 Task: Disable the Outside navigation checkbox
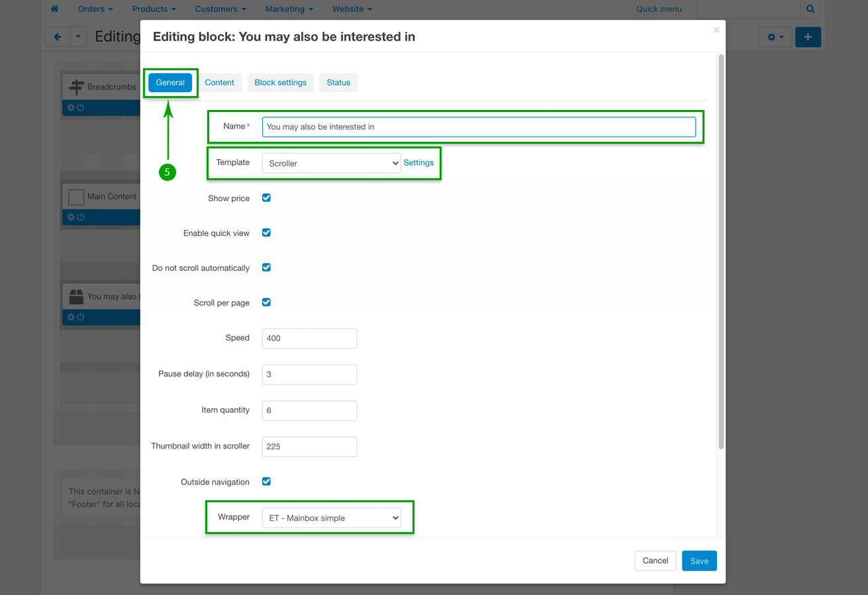click(266, 481)
